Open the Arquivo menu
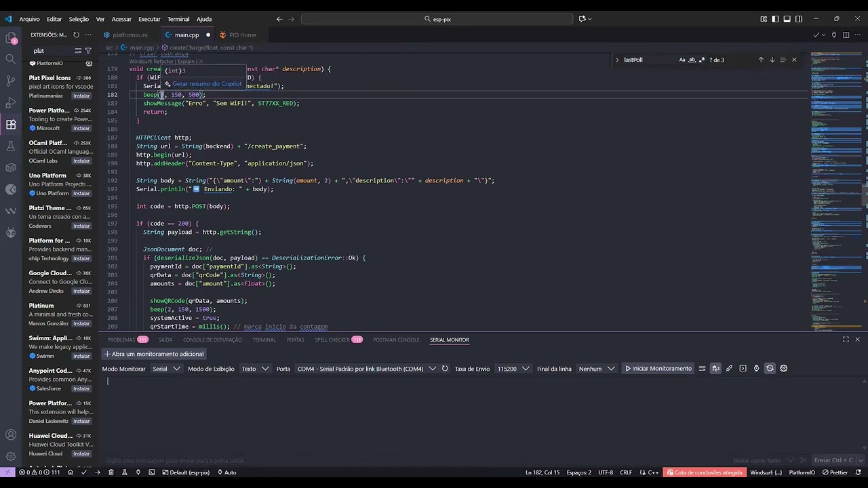Screen dimensions: 868x488 (29, 19)
